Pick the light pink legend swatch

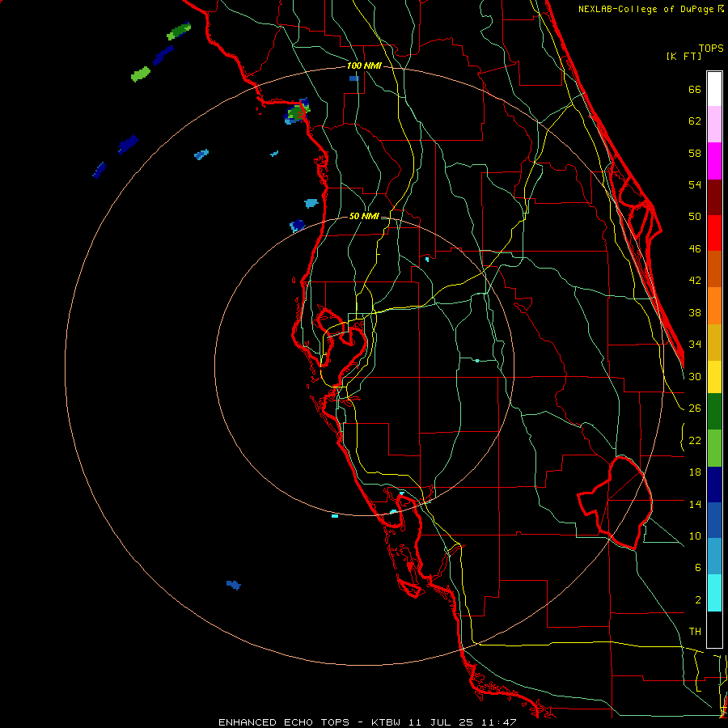[714, 125]
